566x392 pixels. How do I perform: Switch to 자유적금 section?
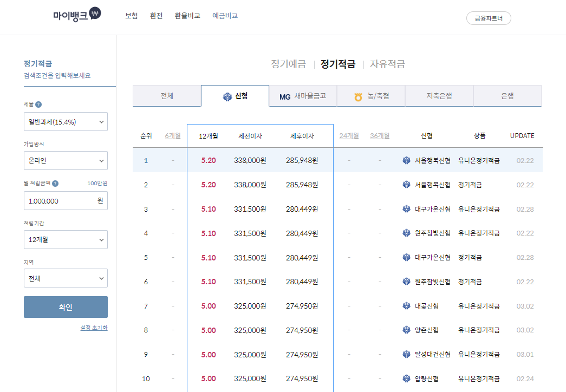point(387,64)
